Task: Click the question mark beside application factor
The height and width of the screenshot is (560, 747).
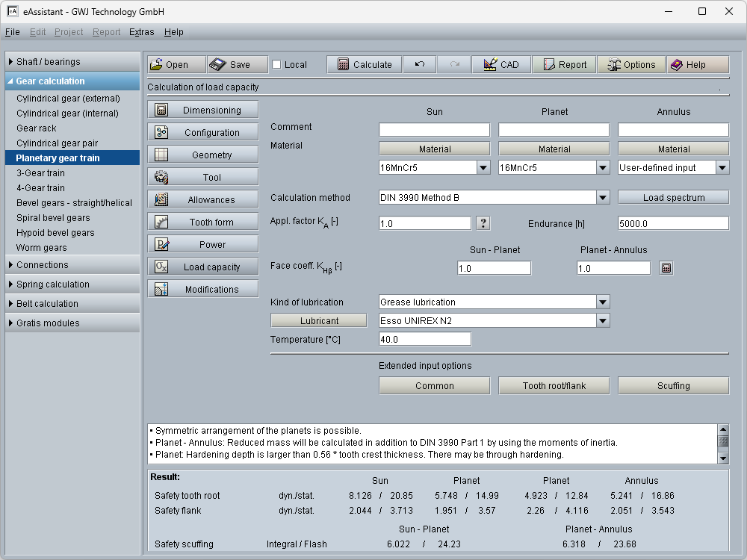Action: click(x=483, y=223)
